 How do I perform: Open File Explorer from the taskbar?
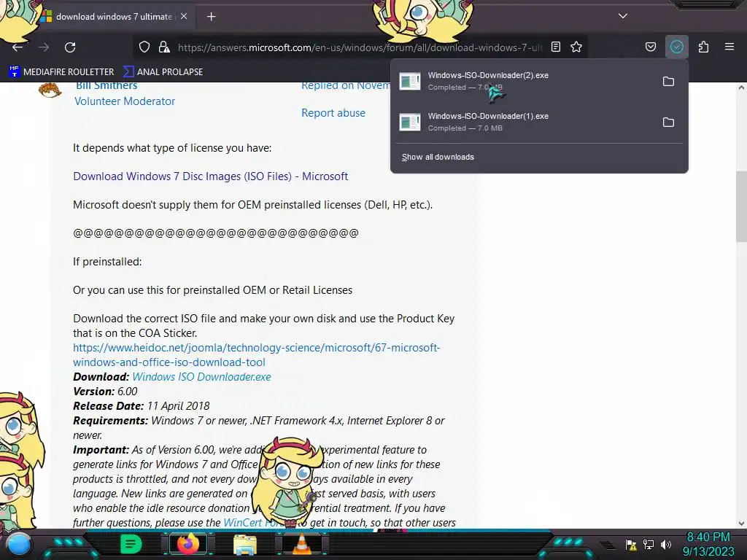tap(245, 544)
